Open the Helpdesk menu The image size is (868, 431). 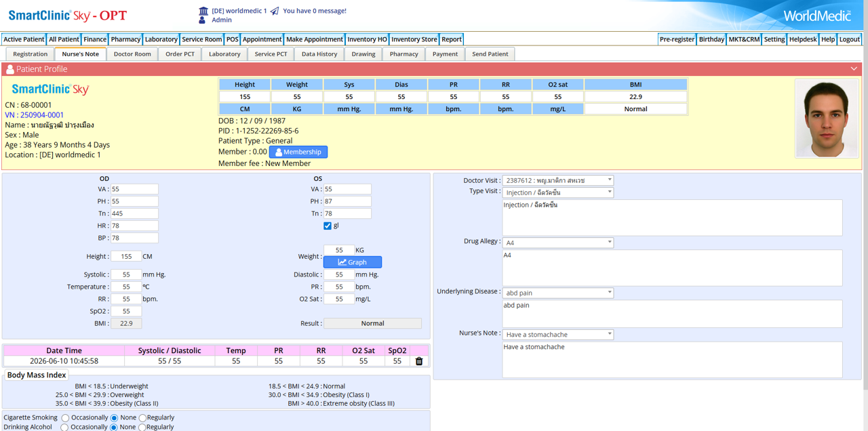[803, 39]
